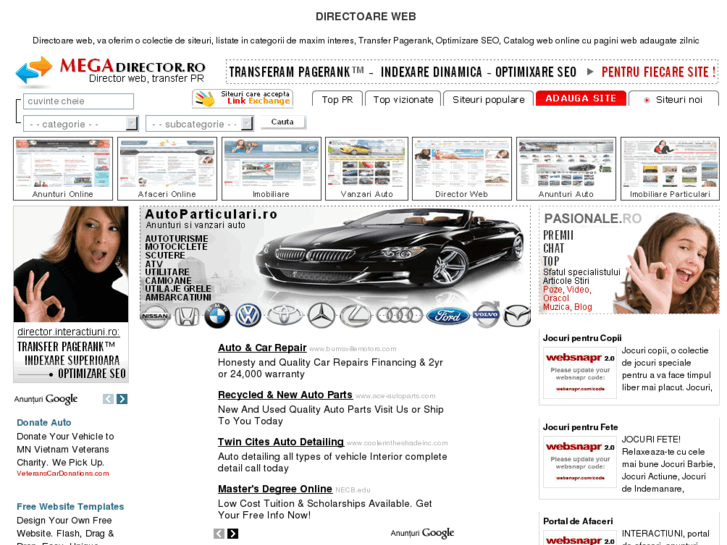This screenshot has height=545, width=727.
Task: Click VeteransCarDonations.com link
Action: [63, 474]
